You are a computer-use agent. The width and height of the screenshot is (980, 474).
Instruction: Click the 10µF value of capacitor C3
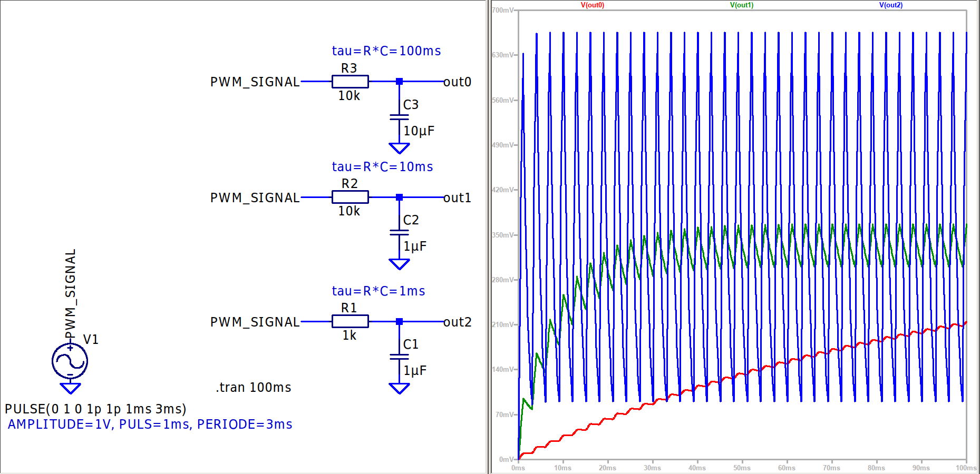[x=419, y=131]
